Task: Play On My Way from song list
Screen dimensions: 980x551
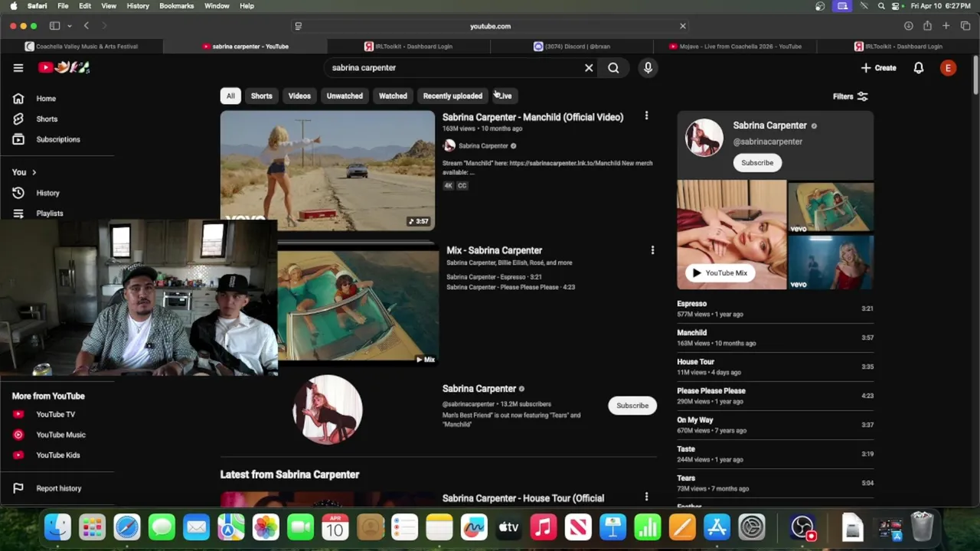Action: tap(775, 425)
